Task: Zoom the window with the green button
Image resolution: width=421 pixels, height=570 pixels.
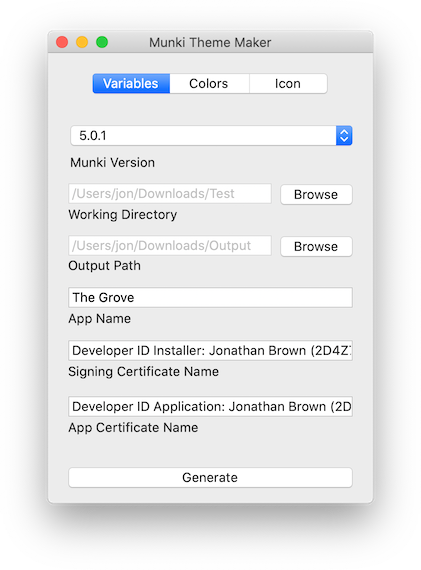Action: [102, 42]
